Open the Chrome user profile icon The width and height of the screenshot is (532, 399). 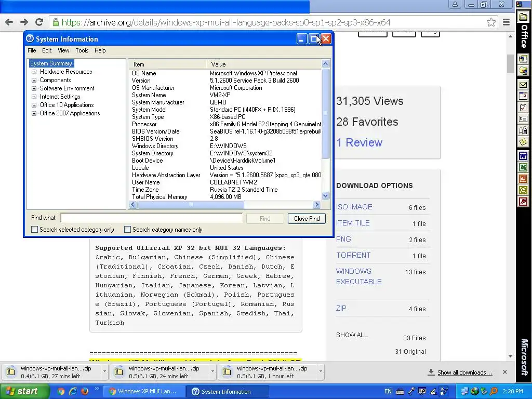455,4
